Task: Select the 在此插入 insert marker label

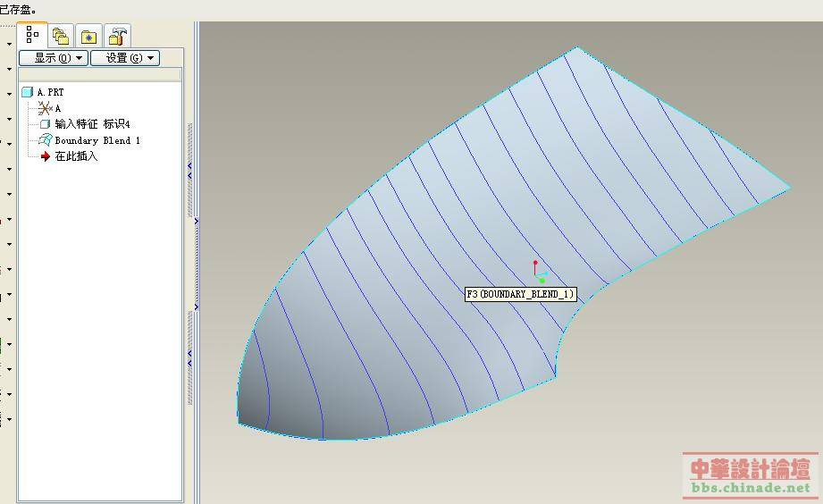Action: 76,156
